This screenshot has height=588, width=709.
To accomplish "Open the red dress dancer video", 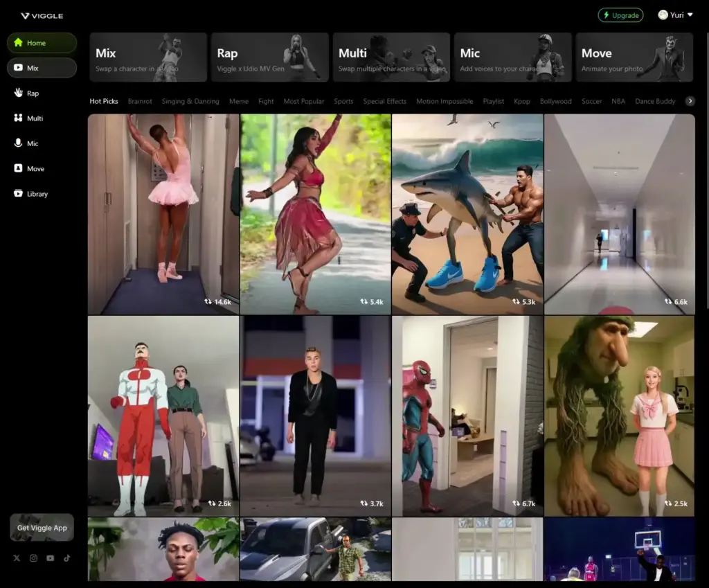I will pos(316,215).
